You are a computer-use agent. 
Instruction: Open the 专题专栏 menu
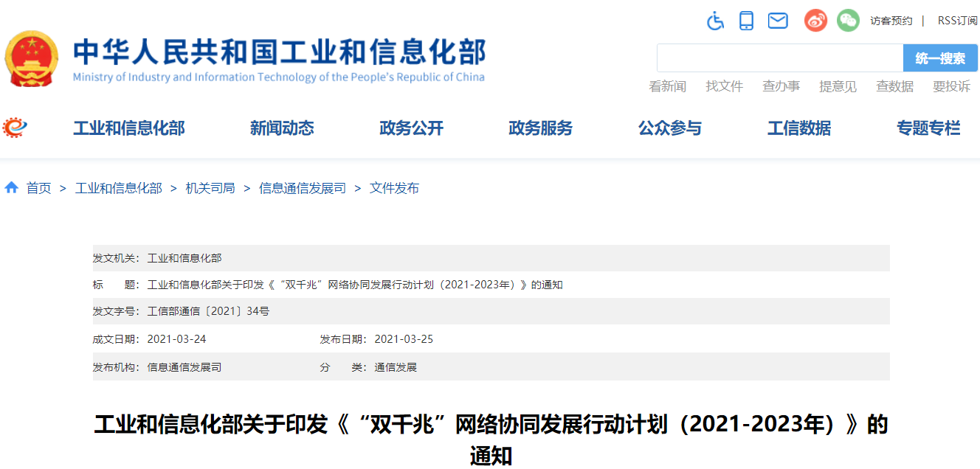click(928, 128)
